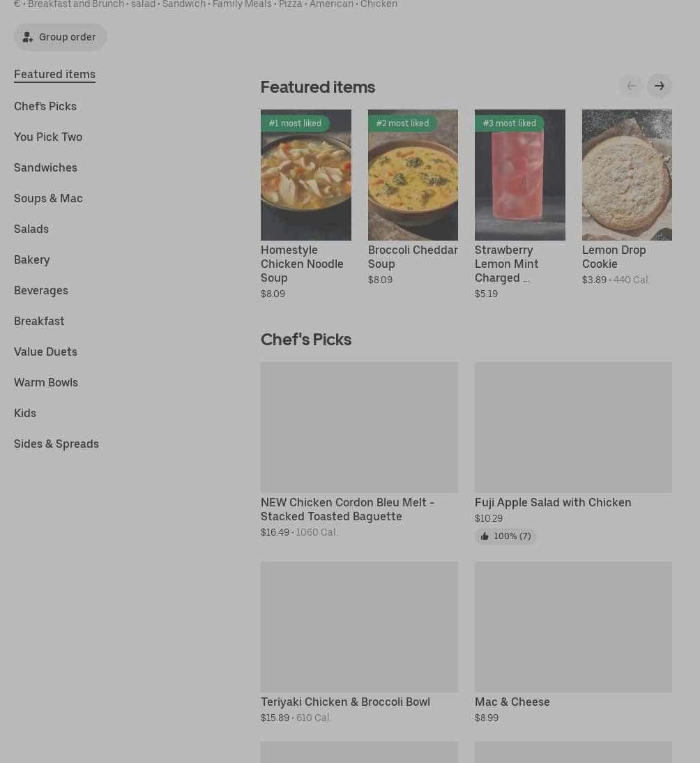Go to Sides & Spreads section
700x763 pixels.
coord(56,444)
